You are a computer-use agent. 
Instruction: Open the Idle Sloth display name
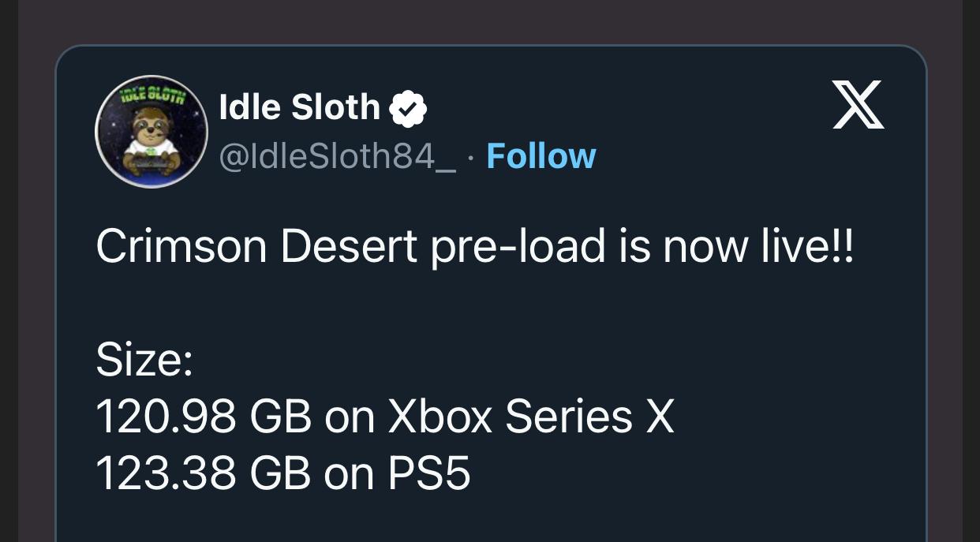pos(300,107)
